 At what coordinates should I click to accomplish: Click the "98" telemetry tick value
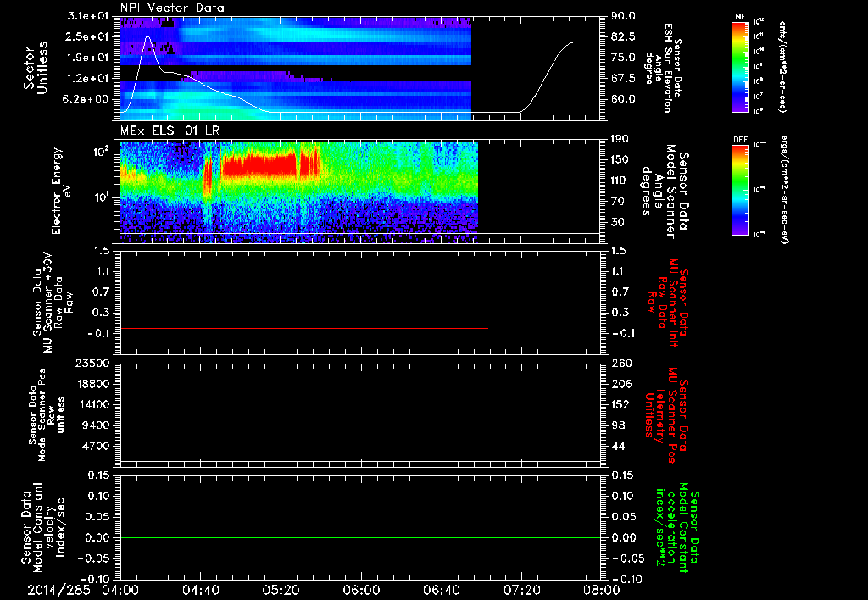point(618,425)
